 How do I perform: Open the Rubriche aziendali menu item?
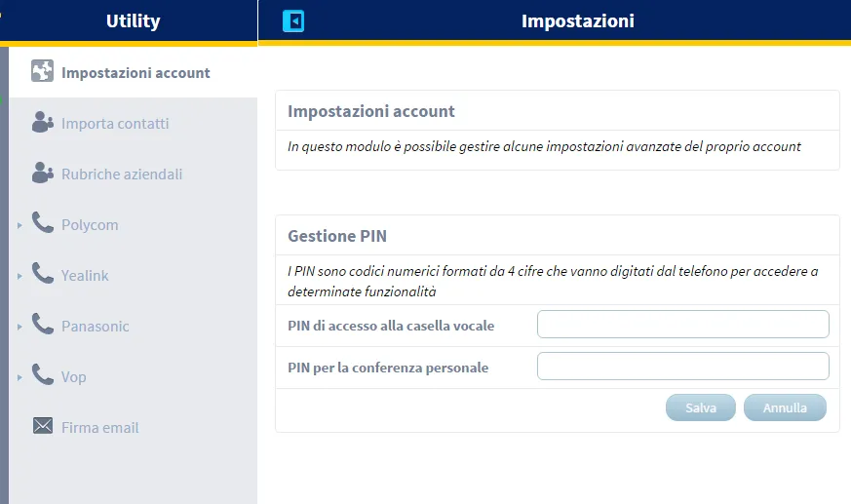point(122,174)
